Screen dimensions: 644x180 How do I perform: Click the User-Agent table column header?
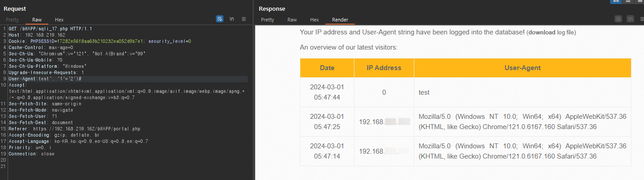coord(522,68)
